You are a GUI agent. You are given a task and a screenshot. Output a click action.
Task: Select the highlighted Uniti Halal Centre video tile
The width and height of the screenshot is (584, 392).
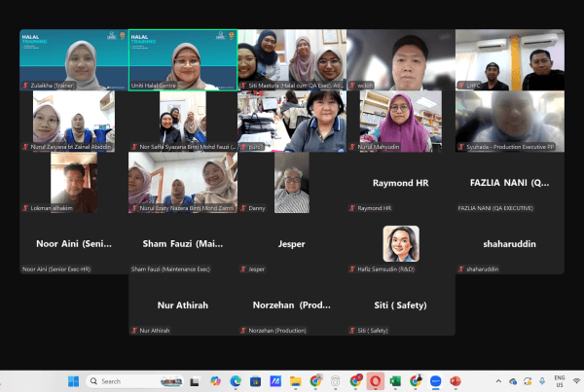[x=183, y=59]
